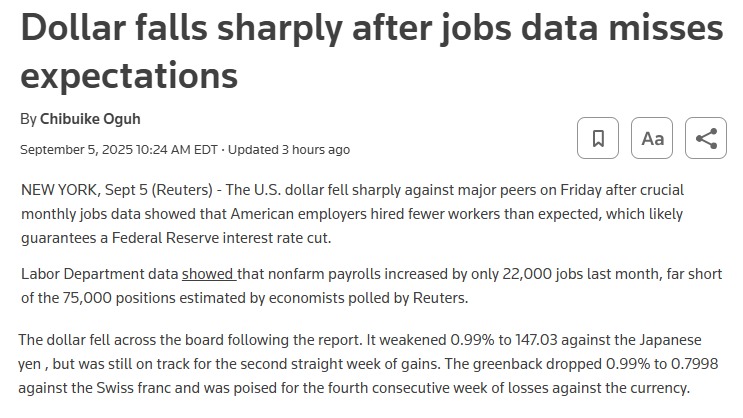Screen dimensions: 743x418
Task: Click the word "expectations" in the headline
Action: [129, 74]
